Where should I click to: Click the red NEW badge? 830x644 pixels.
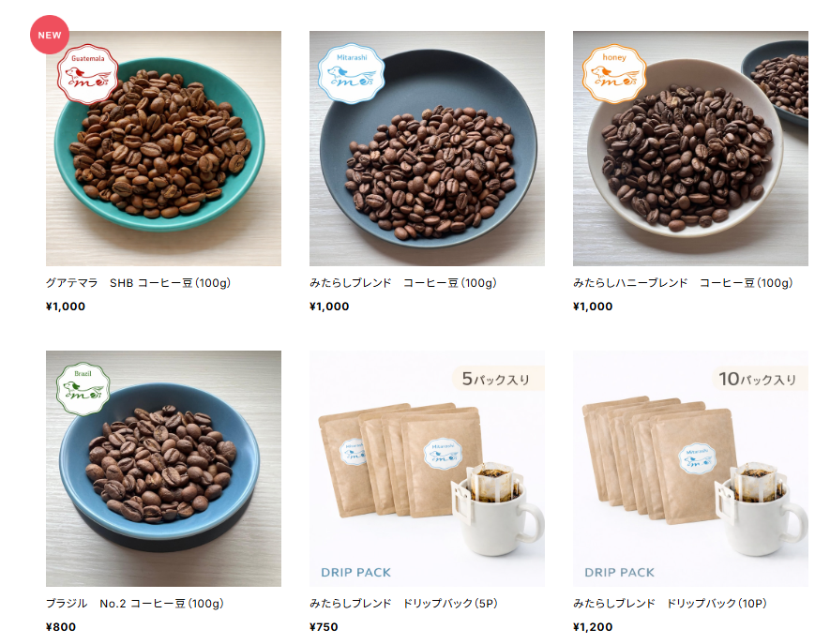(49, 35)
